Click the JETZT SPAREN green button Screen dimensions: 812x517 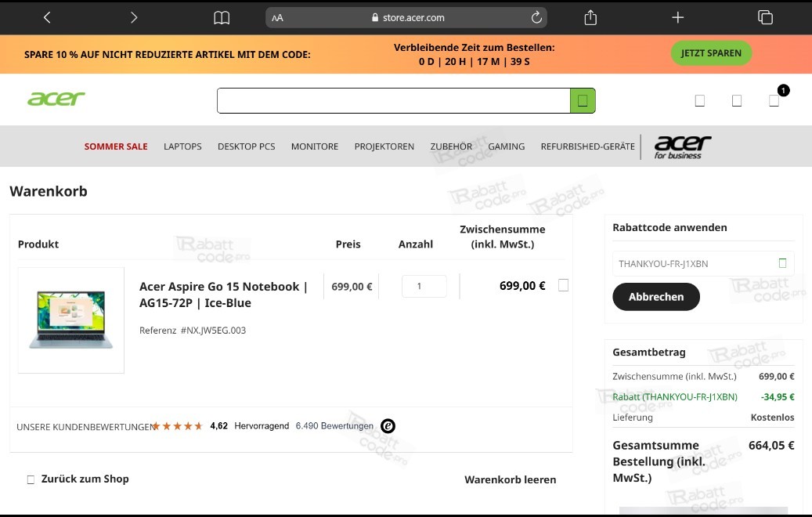coord(711,52)
